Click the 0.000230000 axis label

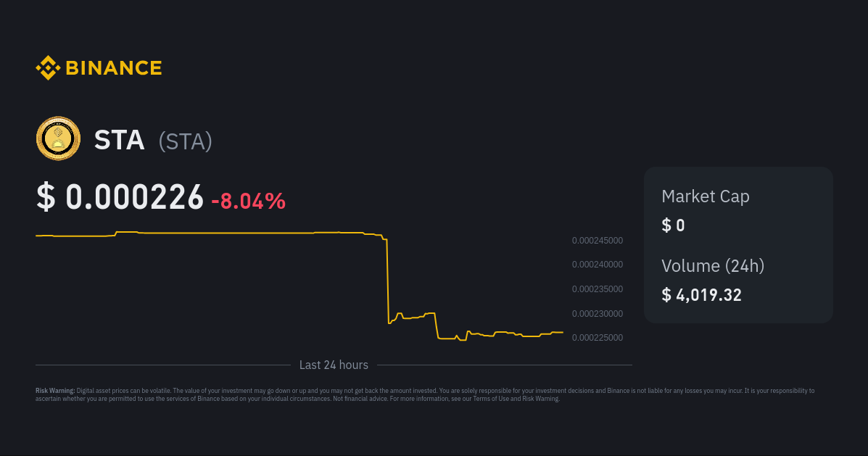click(598, 314)
